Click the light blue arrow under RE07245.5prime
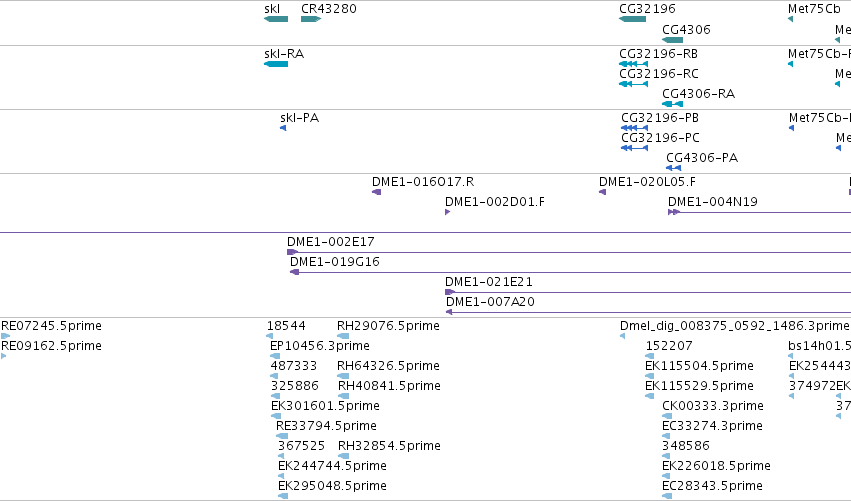The width and height of the screenshot is (851, 501). [x=5, y=337]
